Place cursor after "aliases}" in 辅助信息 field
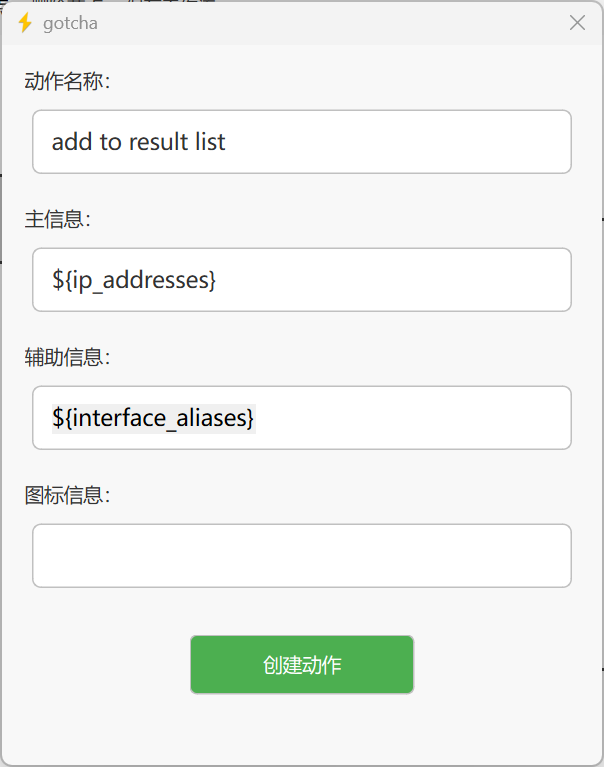Viewport: 604px width, 767px height. pyautogui.click(x=255, y=418)
